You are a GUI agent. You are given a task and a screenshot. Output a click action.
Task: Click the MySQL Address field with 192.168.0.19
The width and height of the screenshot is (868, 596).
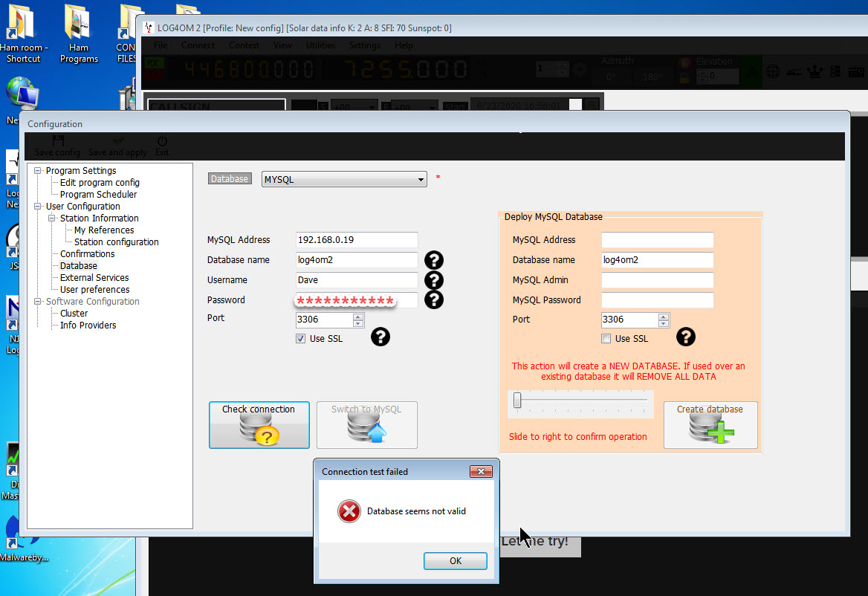point(357,239)
